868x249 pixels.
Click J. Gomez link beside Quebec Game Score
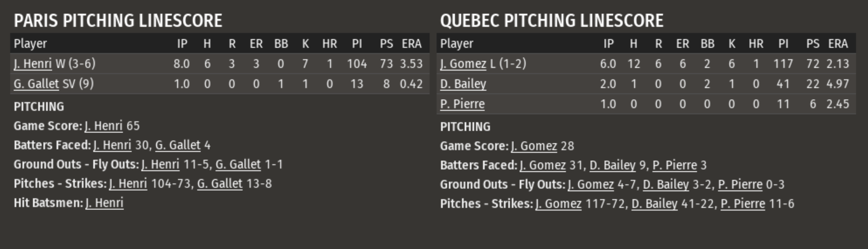point(534,146)
